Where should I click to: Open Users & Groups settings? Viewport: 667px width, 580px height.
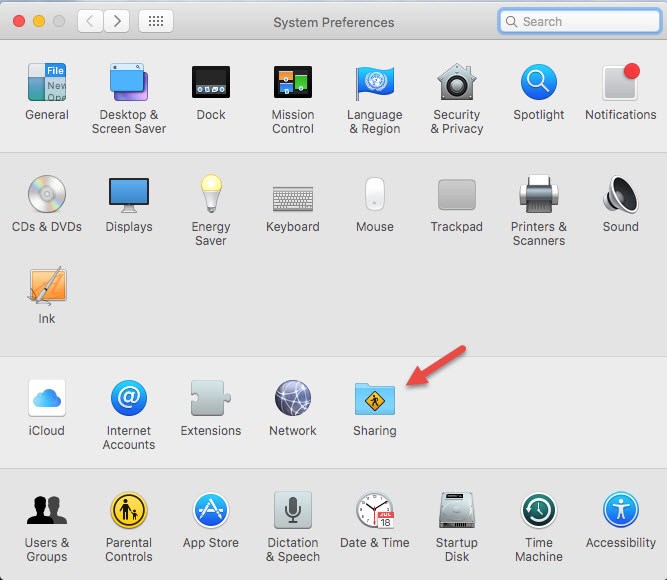(47, 512)
